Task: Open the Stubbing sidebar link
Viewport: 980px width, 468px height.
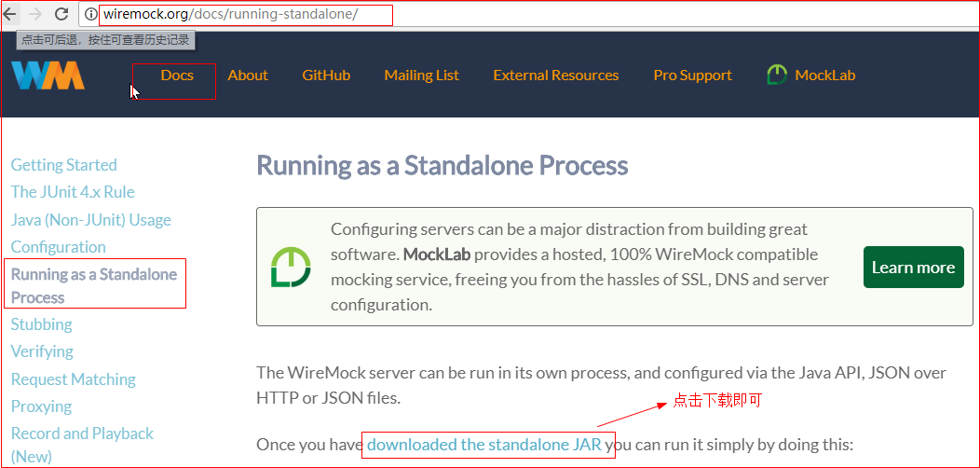Action: [x=41, y=324]
